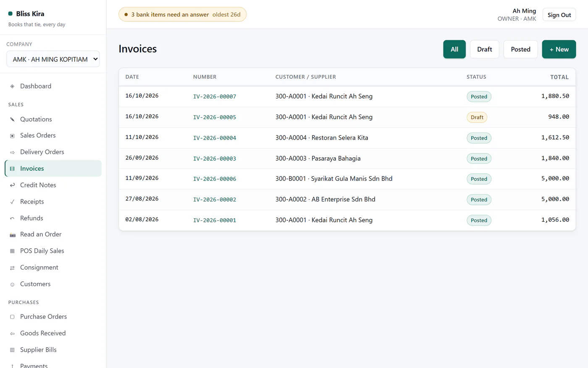Open invoice IV-2026-00006
Viewport: 588px width, 368px height.
click(x=215, y=179)
